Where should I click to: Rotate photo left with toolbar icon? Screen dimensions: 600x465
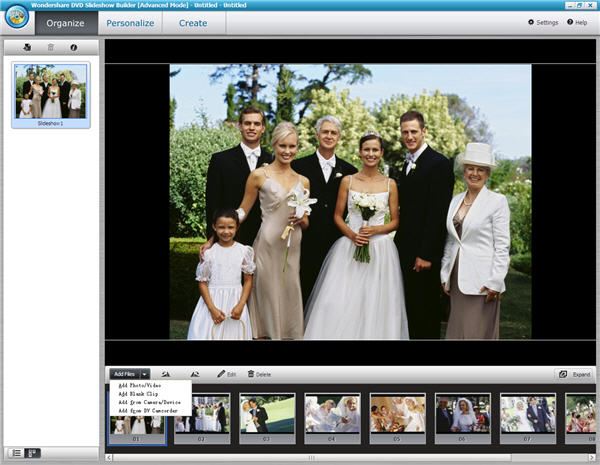(x=166, y=374)
